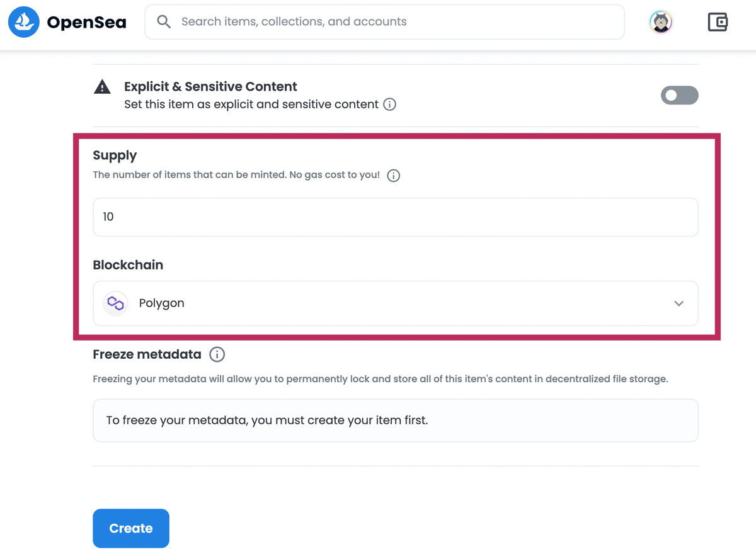Viewport: 756px width, 559px height.
Task: Show info icon next to Freeze metadata
Action: 217,355
